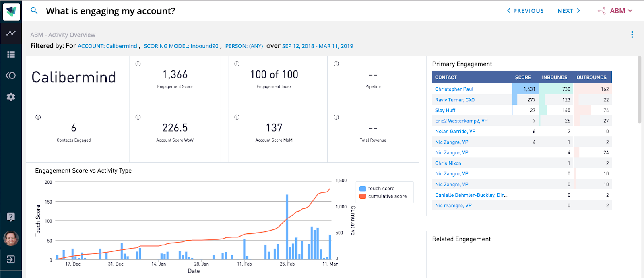Click the 100 of 100 Engagement Index value
The height and width of the screenshot is (278, 644).
274,74
